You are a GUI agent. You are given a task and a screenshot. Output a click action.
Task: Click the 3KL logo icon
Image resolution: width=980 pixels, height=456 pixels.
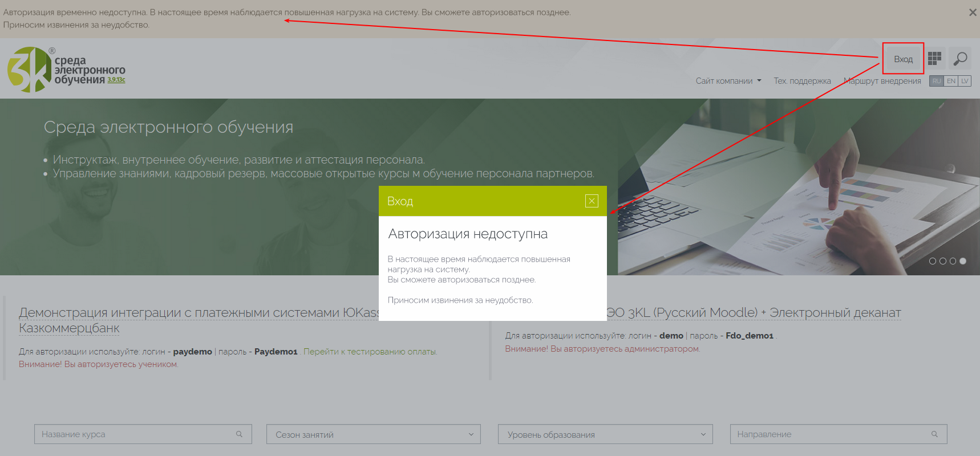coord(29,70)
